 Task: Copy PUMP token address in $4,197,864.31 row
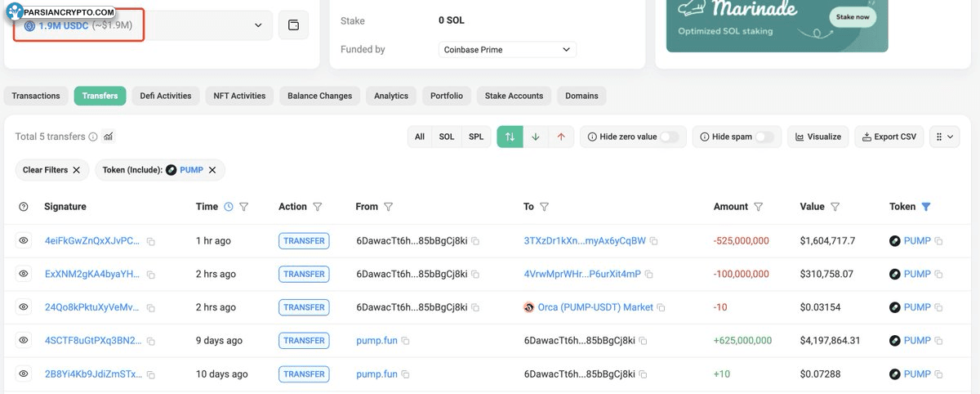939,341
